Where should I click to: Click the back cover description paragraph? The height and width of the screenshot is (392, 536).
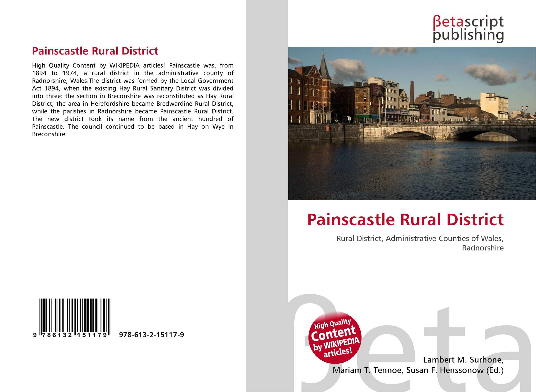click(x=133, y=100)
